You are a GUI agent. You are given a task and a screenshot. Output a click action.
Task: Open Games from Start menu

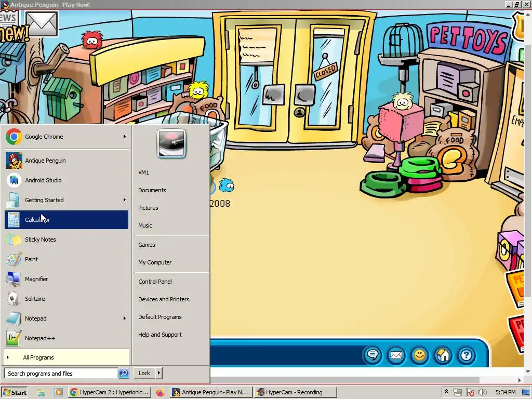[x=171, y=245]
